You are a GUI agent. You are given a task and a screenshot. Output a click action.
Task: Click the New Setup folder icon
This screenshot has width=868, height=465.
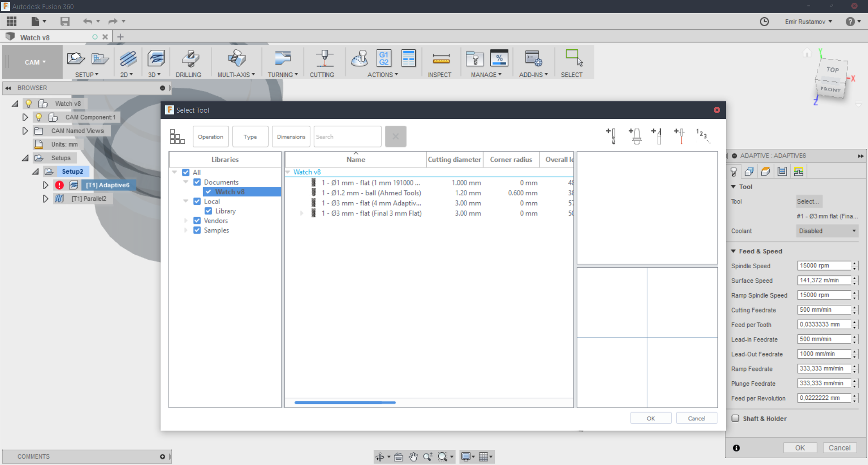76,58
